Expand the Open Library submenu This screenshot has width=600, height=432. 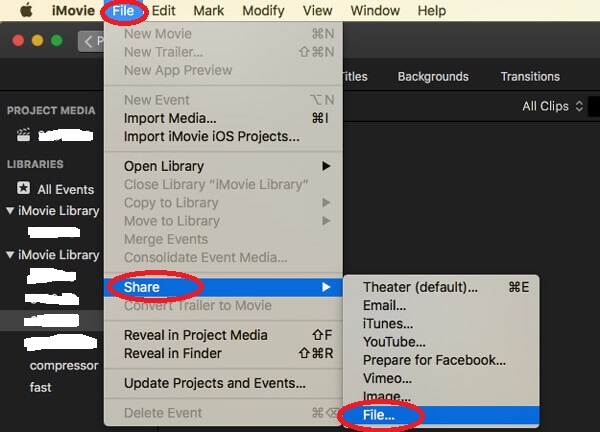point(325,166)
